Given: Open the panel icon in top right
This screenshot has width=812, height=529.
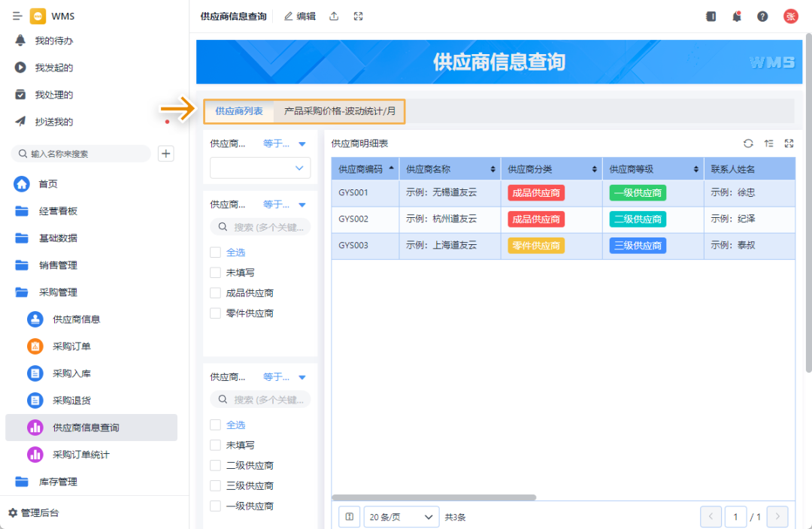Looking at the screenshot, I should 711,17.
